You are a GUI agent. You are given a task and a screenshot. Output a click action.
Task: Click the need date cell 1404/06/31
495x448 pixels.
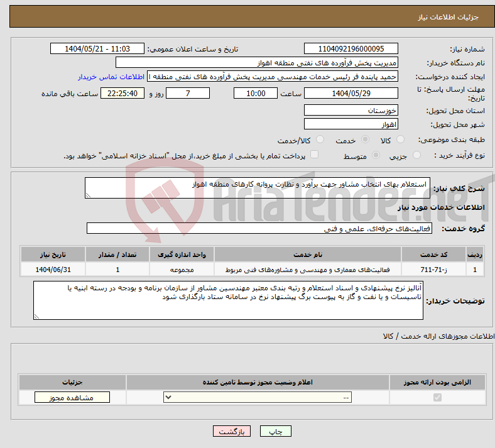tap(53, 270)
